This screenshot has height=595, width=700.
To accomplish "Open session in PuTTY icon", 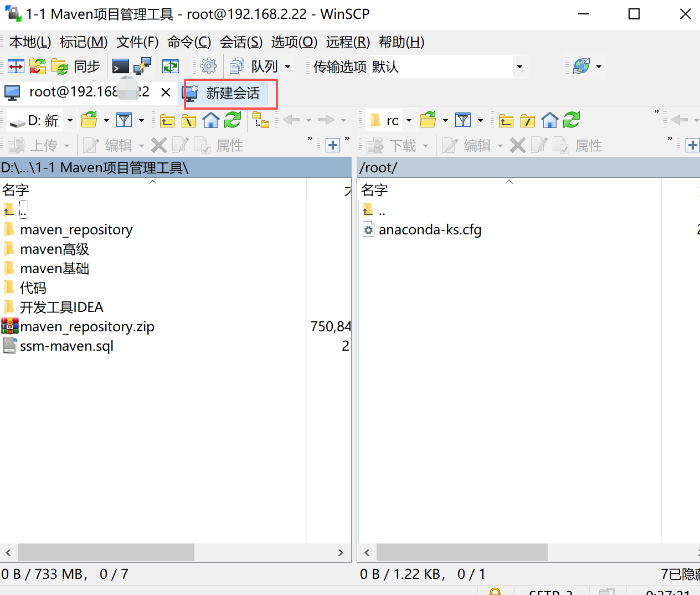I will pyautogui.click(x=142, y=66).
